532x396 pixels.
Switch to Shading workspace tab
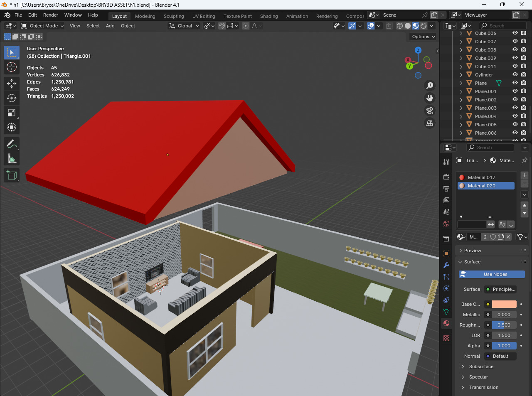tap(269, 16)
